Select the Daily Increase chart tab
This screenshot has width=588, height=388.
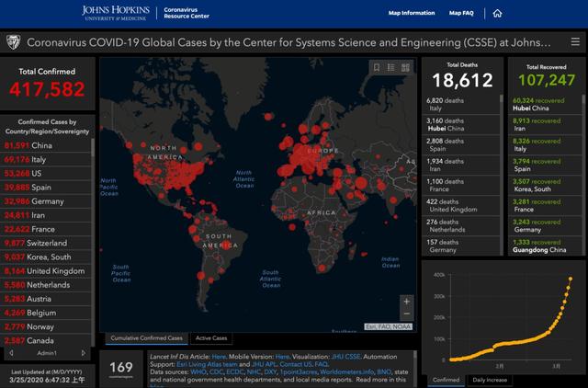[490, 380]
